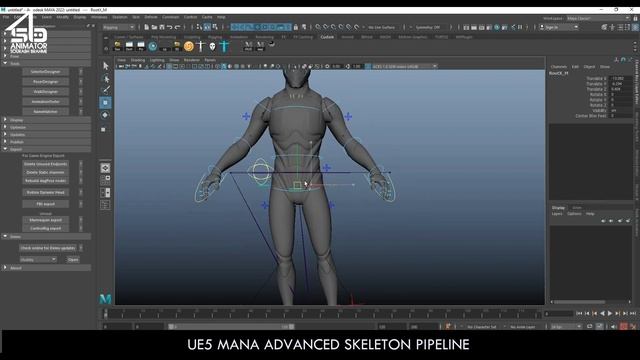Open the viewport Shading menu
This screenshot has width=640, height=360.
[x=138, y=60]
